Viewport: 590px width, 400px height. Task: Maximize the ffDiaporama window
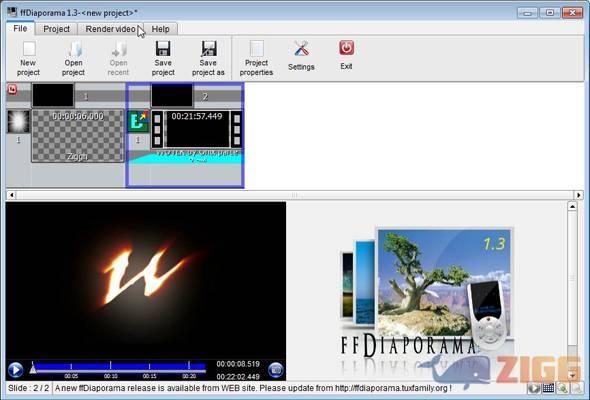click(x=550, y=13)
